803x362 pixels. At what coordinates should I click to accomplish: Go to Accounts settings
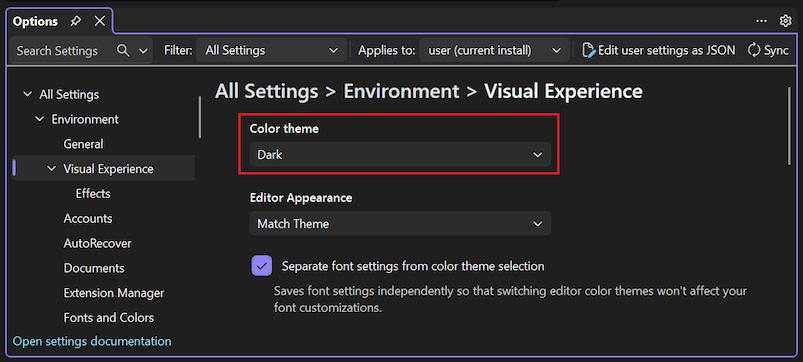[x=88, y=219]
